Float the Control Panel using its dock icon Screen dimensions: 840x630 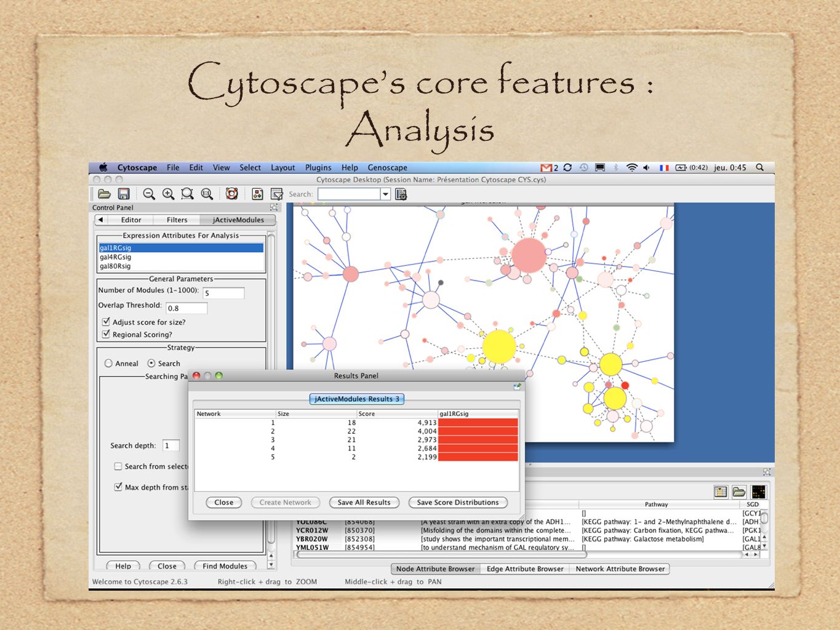[x=274, y=207]
